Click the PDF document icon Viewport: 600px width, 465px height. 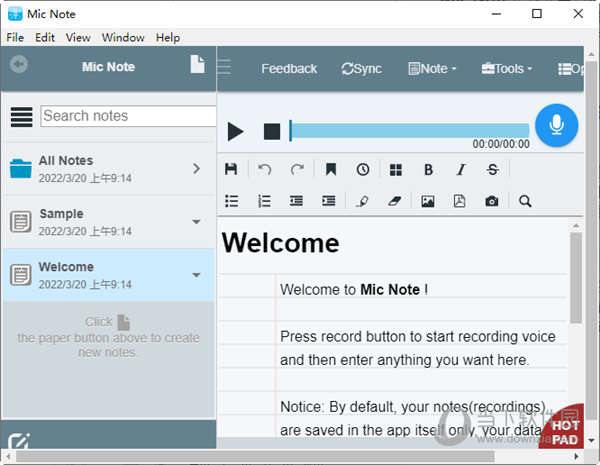pyautogui.click(x=460, y=201)
